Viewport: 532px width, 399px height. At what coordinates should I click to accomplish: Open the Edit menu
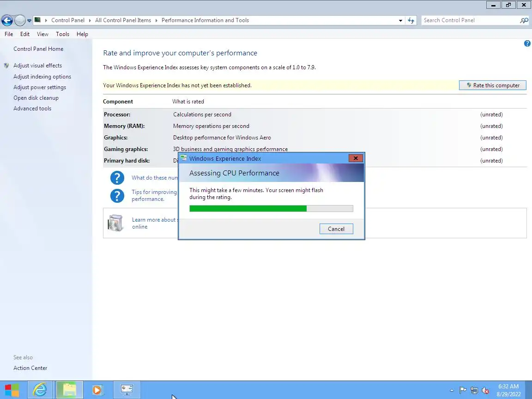click(x=25, y=34)
